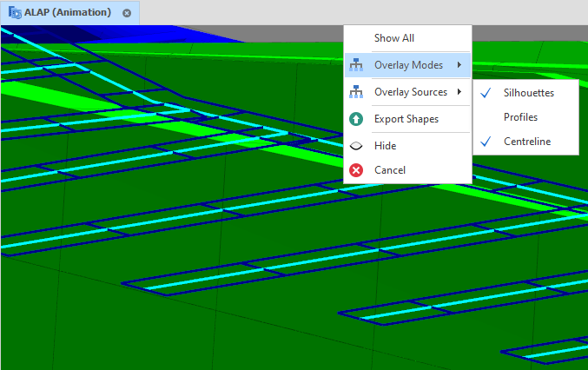Click the ALAP animation tab icon

click(x=15, y=12)
